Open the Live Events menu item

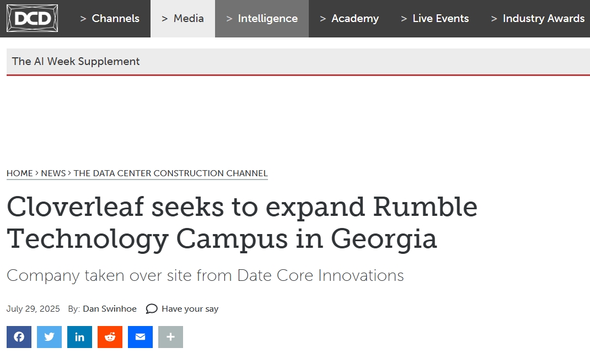435,18
